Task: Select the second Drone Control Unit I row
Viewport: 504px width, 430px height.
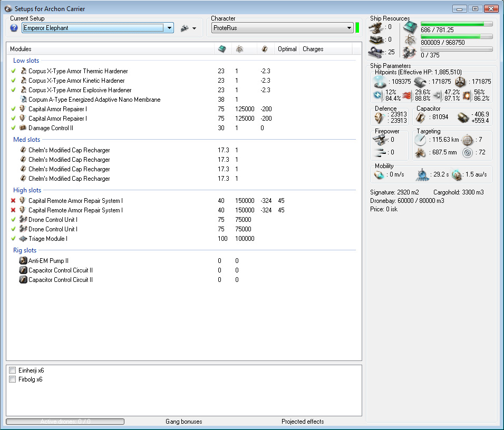Action: (181, 229)
